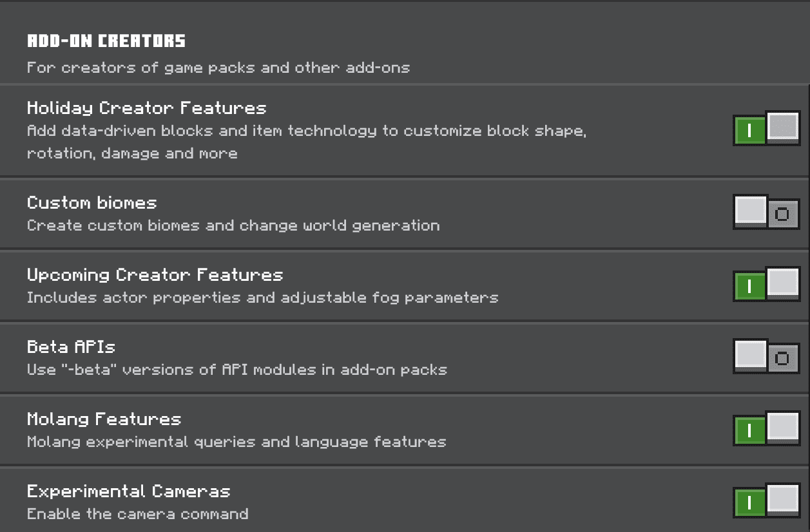Enable the Custom biomes toggle

pos(767,213)
